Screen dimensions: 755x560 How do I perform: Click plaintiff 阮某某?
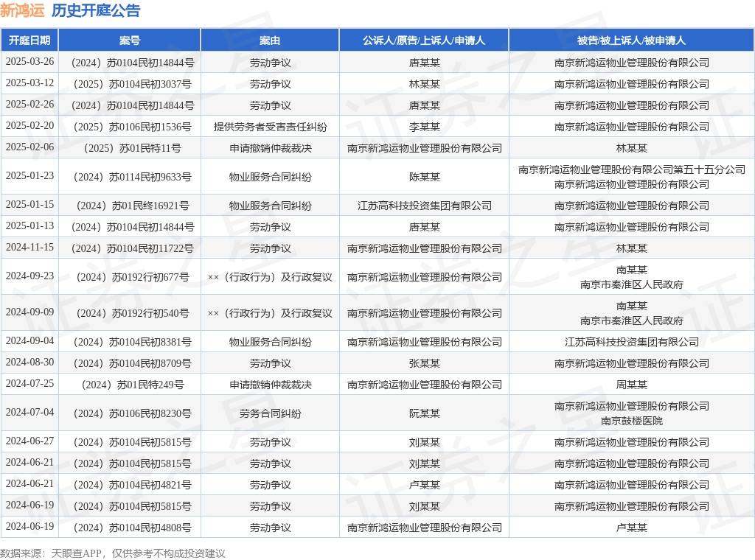click(x=424, y=414)
